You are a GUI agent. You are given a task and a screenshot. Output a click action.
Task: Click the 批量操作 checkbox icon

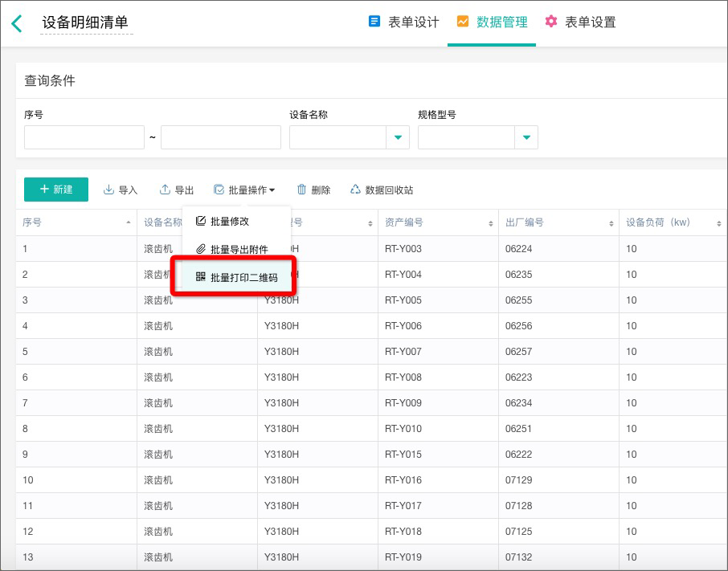point(219,190)
